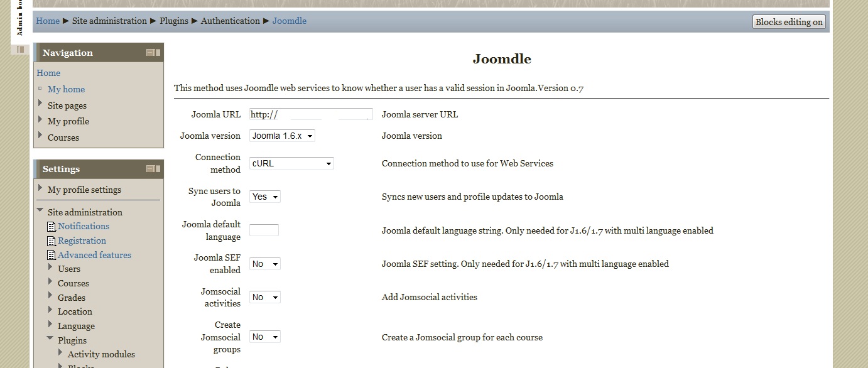Open the Joomla SEF enabled dropdown

264,264
